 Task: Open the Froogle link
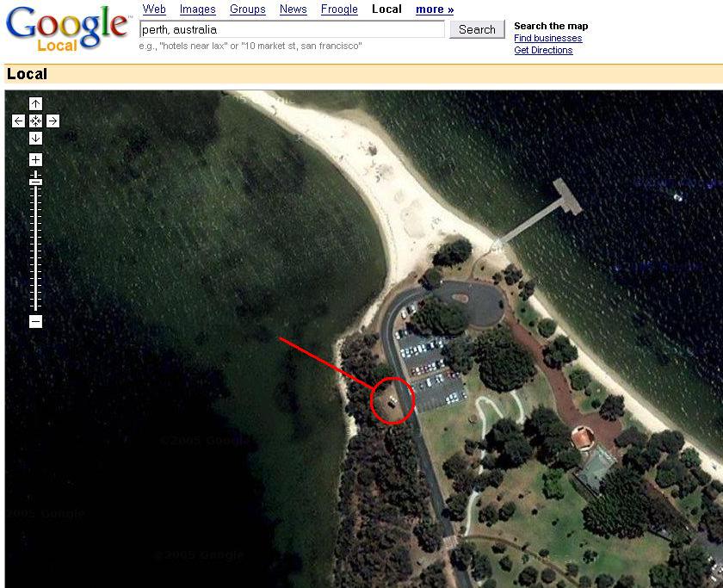point(339,9)
